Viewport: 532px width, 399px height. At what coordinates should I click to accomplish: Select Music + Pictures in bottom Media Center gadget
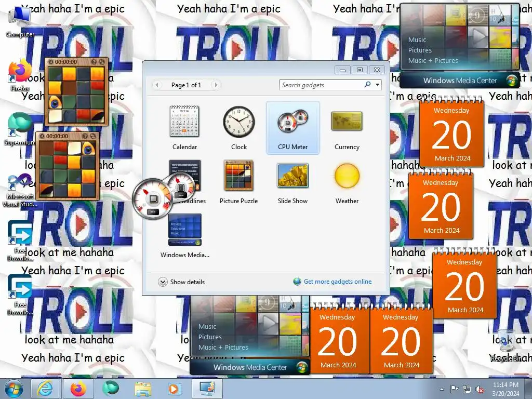pyautogui.click(x=223, y=347)
